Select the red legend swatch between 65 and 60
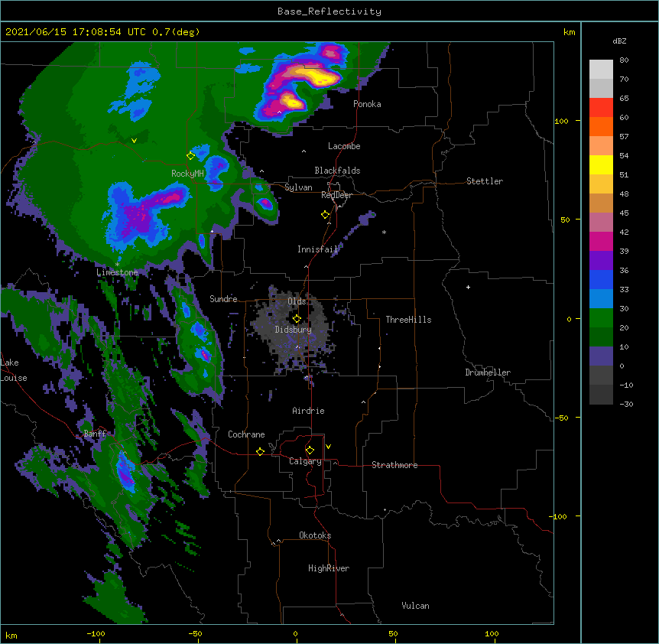 click(x=601, y=108)
